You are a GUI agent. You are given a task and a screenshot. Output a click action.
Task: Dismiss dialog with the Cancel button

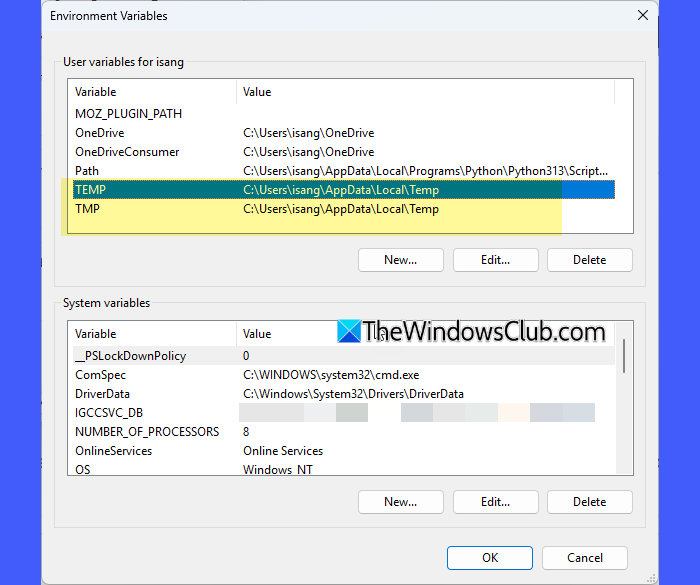[585, 558]
